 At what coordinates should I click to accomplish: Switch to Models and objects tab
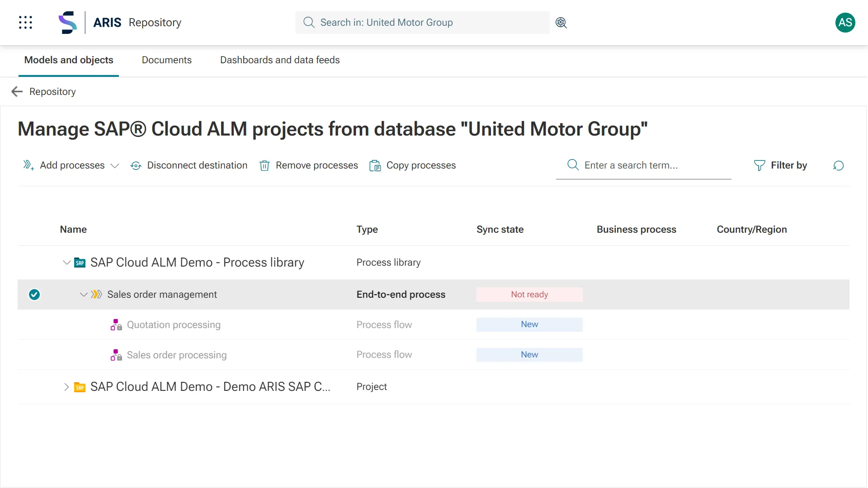tap(69, 60)
